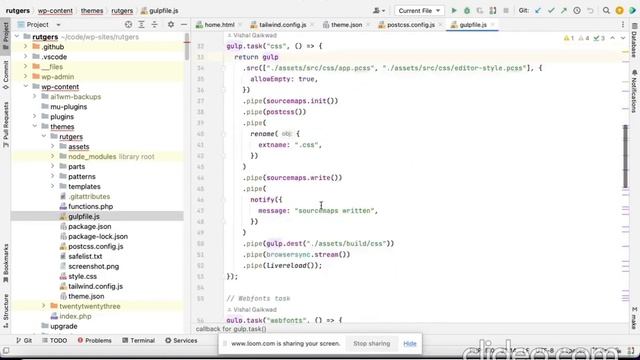Expand the templates folder
The width and height of the screenshot is (640, 360).
click(x=53, y=186)
